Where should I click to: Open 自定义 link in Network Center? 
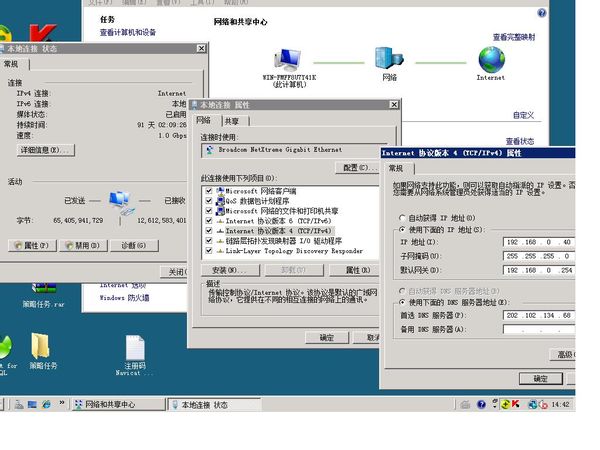[523, 115]
